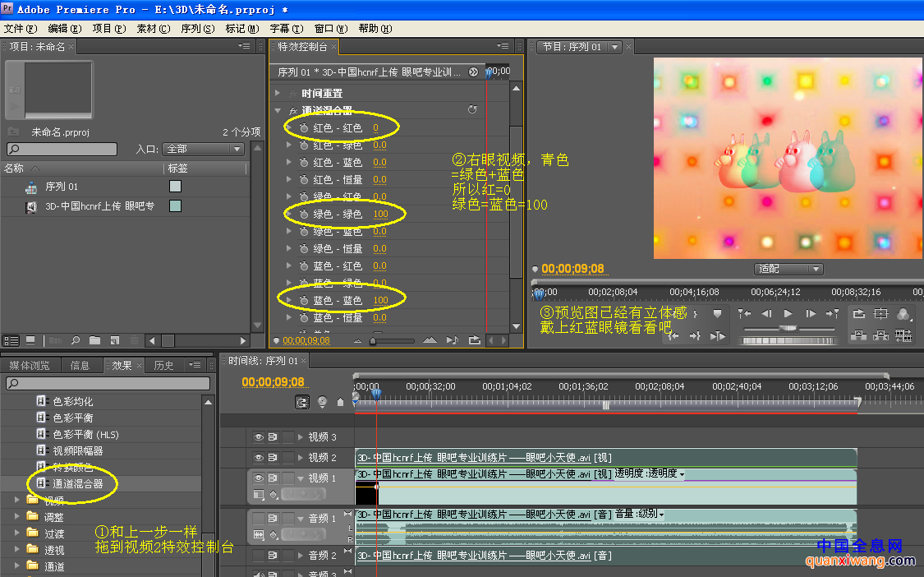Viewport: 924px width, 577px height.
Task: Click the 红色 - 恒量 value 0.0
Action: 379,179
